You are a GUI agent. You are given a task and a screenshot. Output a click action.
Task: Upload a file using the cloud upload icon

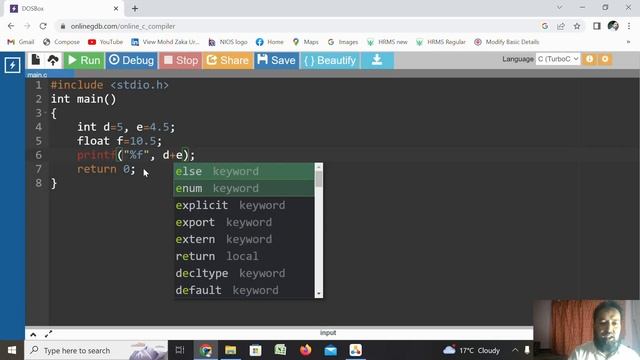pyautogui.click(x=53, y=60)
